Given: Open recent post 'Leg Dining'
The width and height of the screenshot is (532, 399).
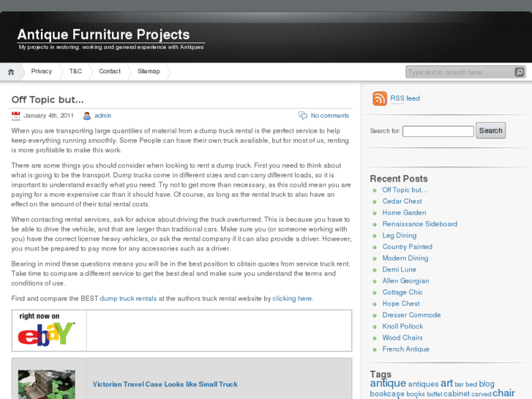Looking at the screenshot, I should tap(400, 236).
